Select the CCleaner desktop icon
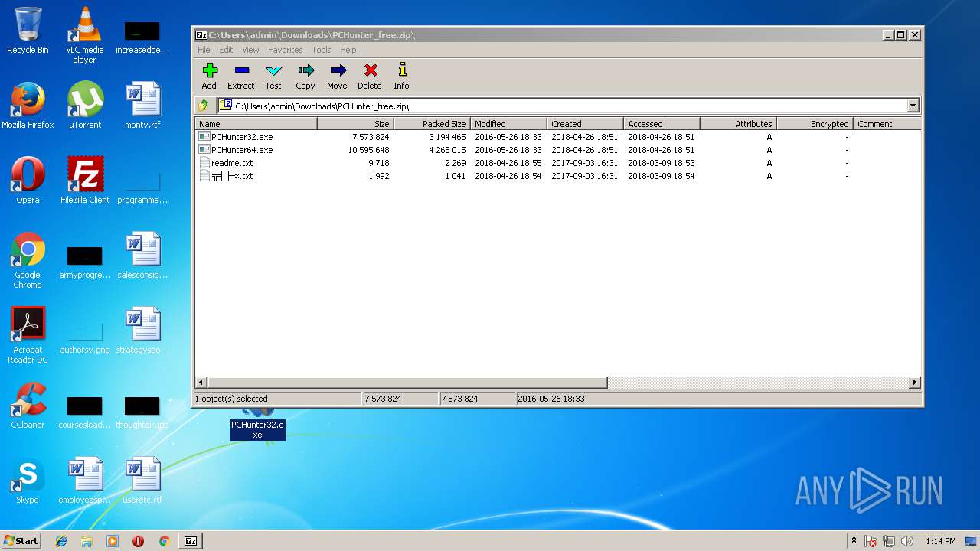The image size is (980, 551). tap(28, 406)
